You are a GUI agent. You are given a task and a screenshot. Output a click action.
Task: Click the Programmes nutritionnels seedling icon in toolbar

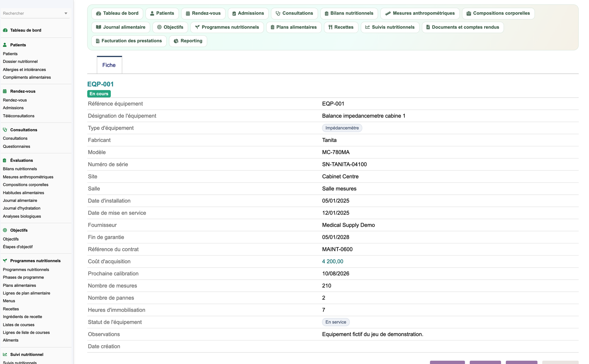pyautogui.click(x=197, y=27)
